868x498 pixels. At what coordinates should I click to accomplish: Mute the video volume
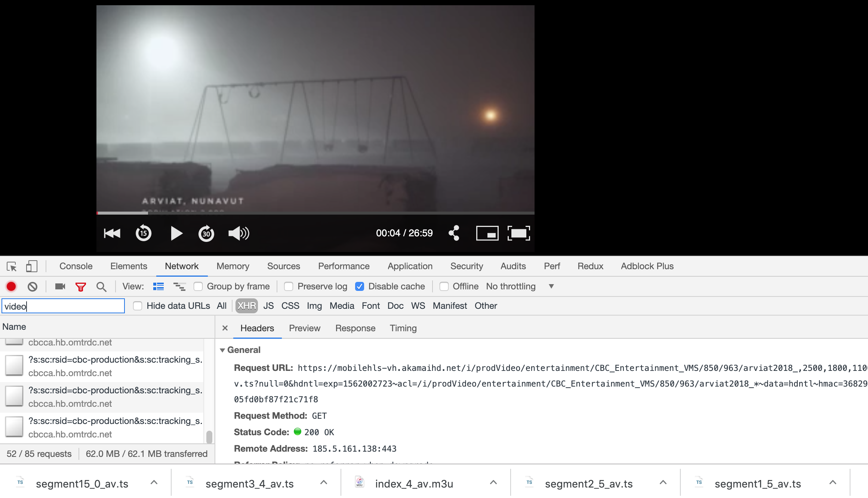239,233
